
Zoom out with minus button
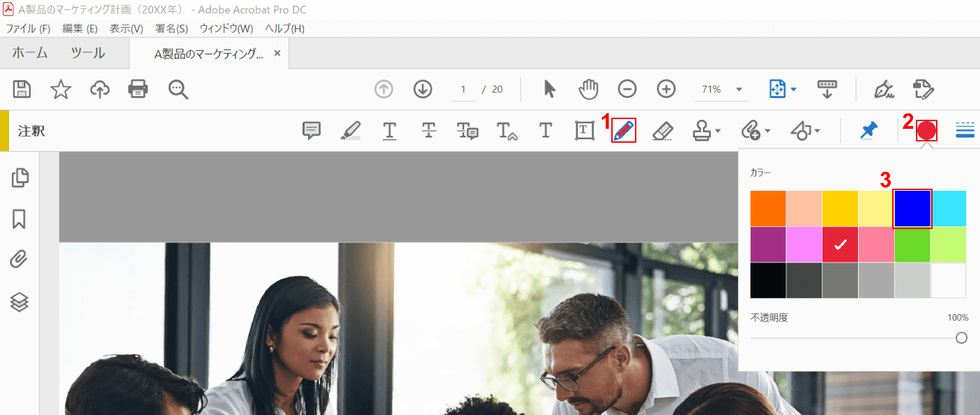(x=627, y=89)
